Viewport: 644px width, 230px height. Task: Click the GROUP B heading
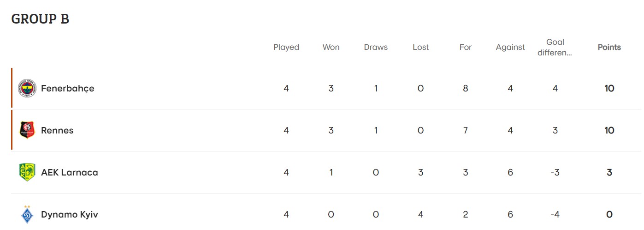(x=40, y=19)
